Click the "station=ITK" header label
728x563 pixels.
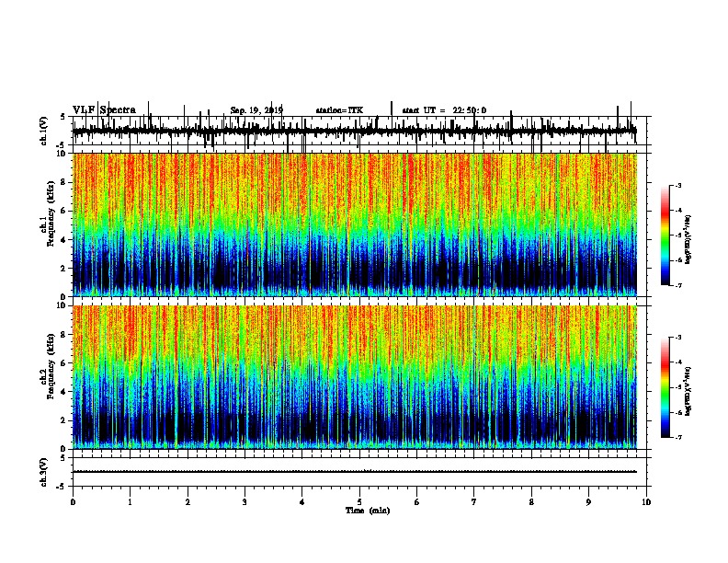pyautogui.click(x=339, y=110)
